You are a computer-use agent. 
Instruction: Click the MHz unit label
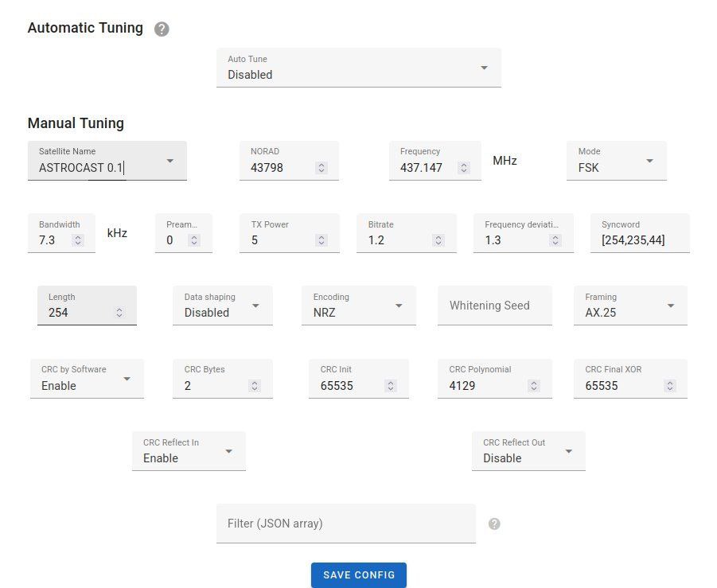[x=505, y=161]
